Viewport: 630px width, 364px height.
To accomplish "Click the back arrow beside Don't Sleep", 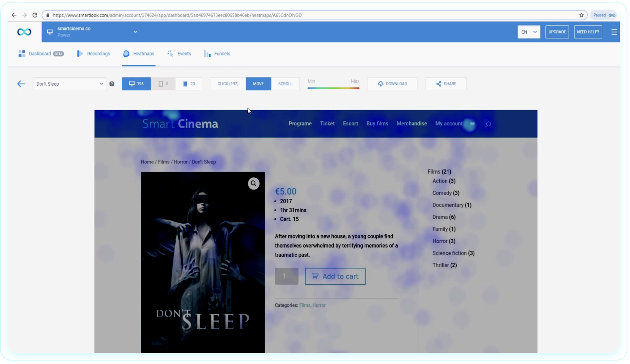I will pyautogui.click(x=21, y=84).
